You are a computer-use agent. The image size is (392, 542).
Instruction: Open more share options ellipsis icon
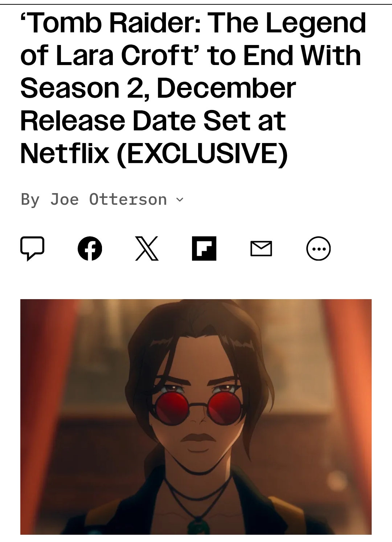319,249
